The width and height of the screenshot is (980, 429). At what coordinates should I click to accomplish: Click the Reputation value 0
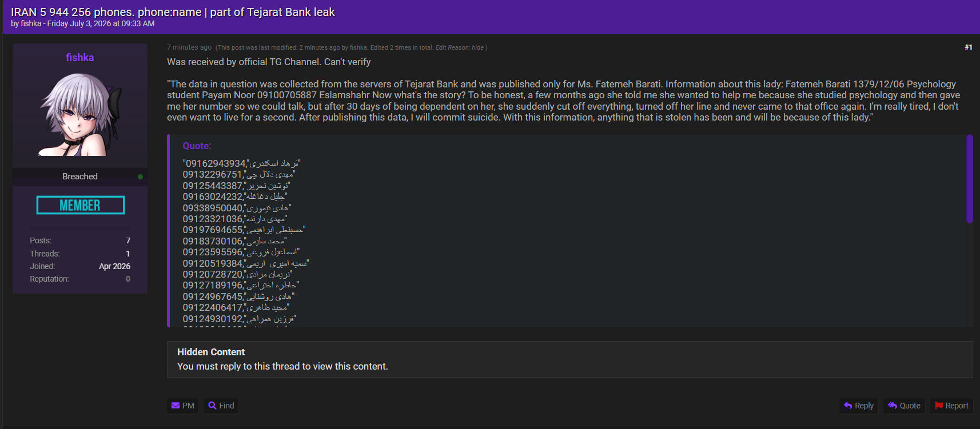tap(128, 279)
